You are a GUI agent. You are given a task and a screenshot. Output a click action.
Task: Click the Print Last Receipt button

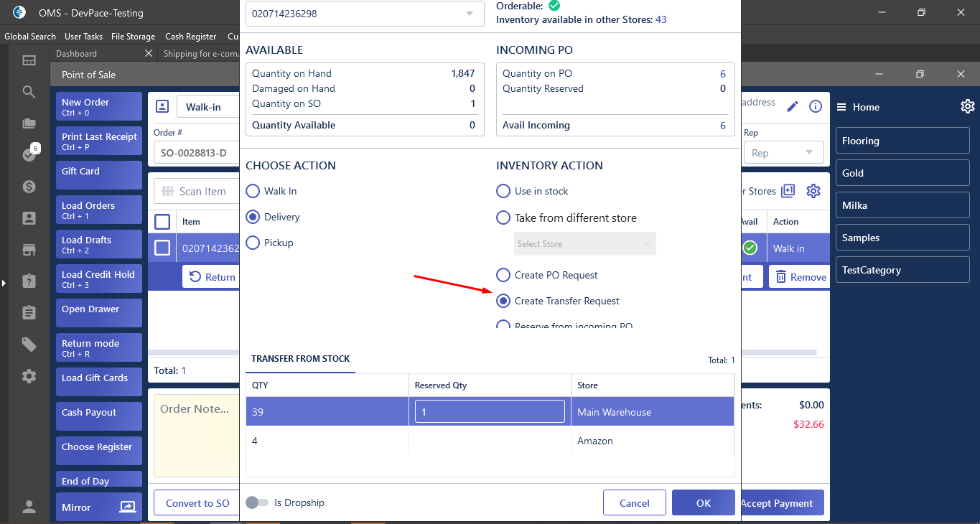pyautogui.click(x=99, y=141)
